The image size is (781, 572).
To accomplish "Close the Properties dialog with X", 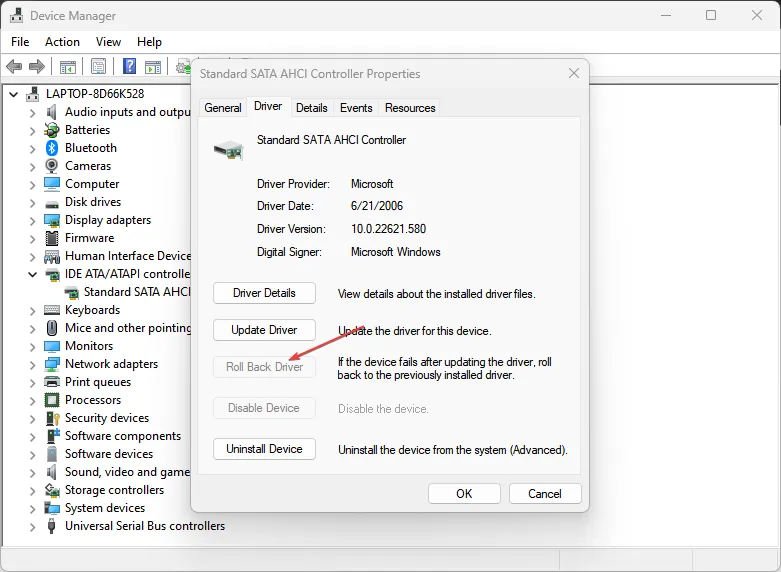I will pyautogui.click(x=574, y=74).
